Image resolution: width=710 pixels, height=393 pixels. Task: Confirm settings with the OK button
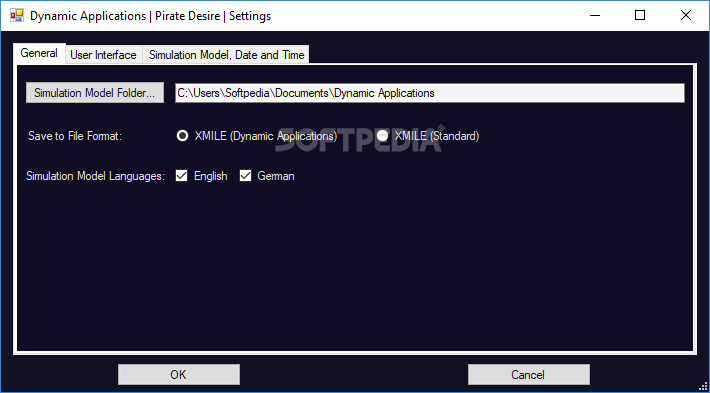pos(179,374)
